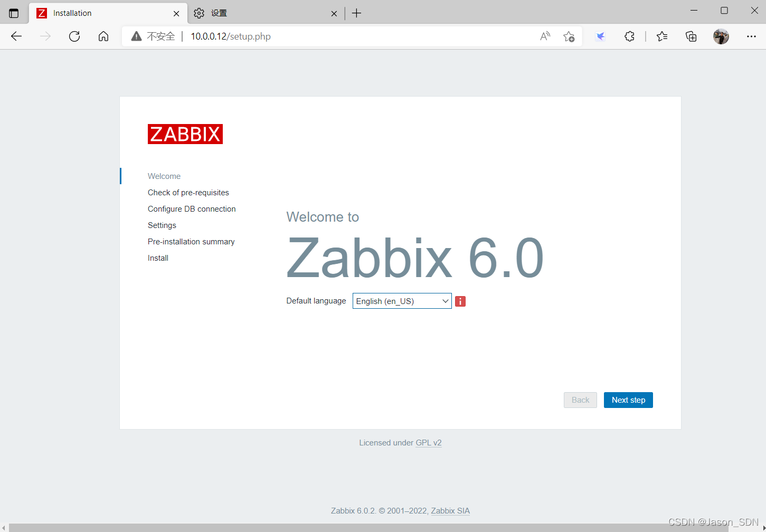The width and height of the screenshot is (766, 532).
Task: Close the Installation tab
Action: pyautogui.click(x=176, y=14)
